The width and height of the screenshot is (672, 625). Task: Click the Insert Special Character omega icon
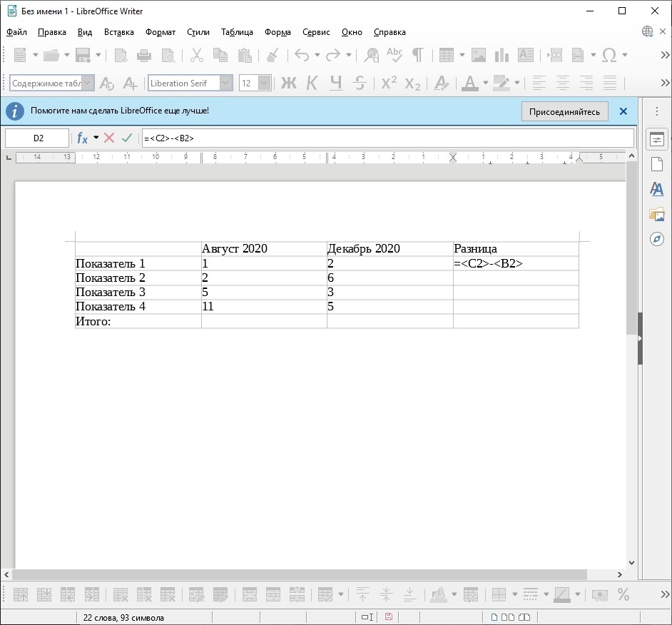click(x=609, y=55)
